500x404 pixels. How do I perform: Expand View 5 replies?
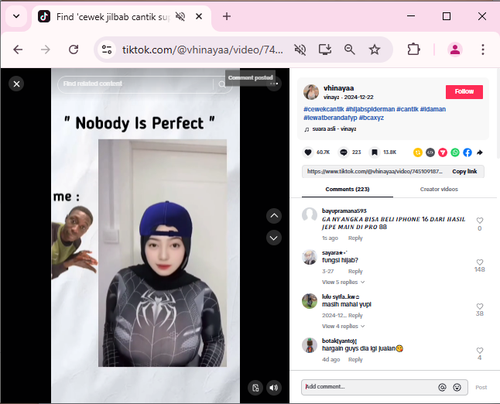(x=343, y=282)
